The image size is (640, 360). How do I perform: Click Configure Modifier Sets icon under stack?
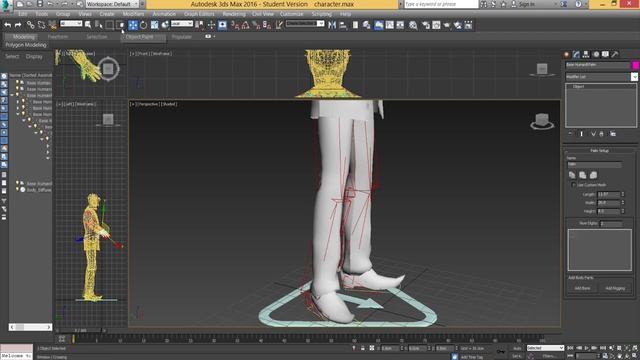(x=613, y=134)
